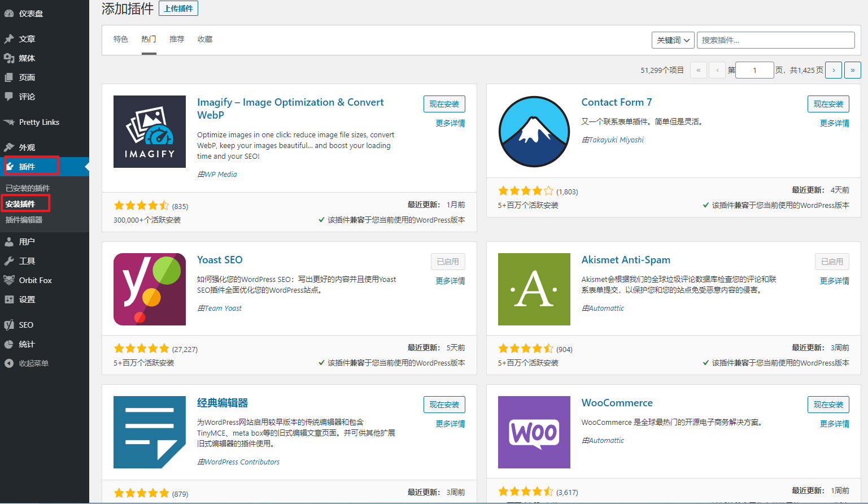
Task: Click the 工具 wrench icon
Action: tap(9, 261)
